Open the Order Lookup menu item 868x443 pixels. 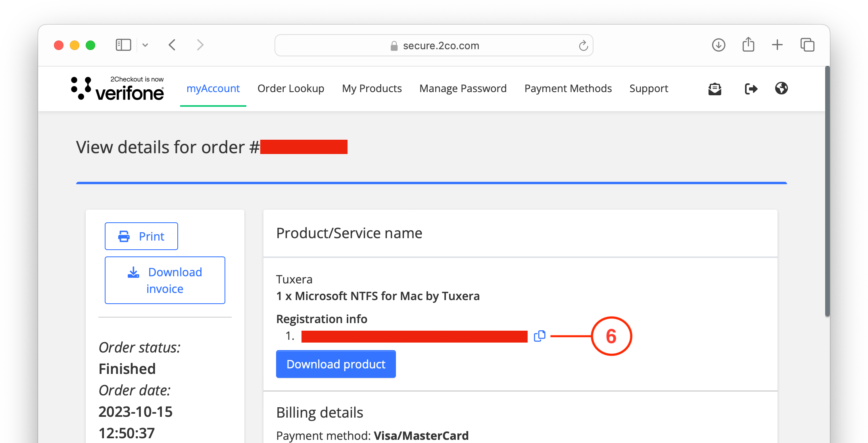pos(291,89)
